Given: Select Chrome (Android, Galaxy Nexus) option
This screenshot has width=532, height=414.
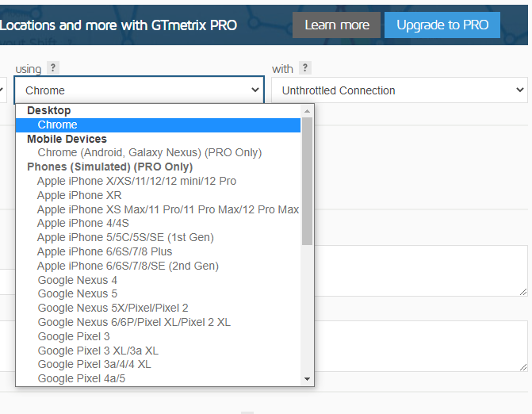Looking at the screenshot, I should point(158,153).
